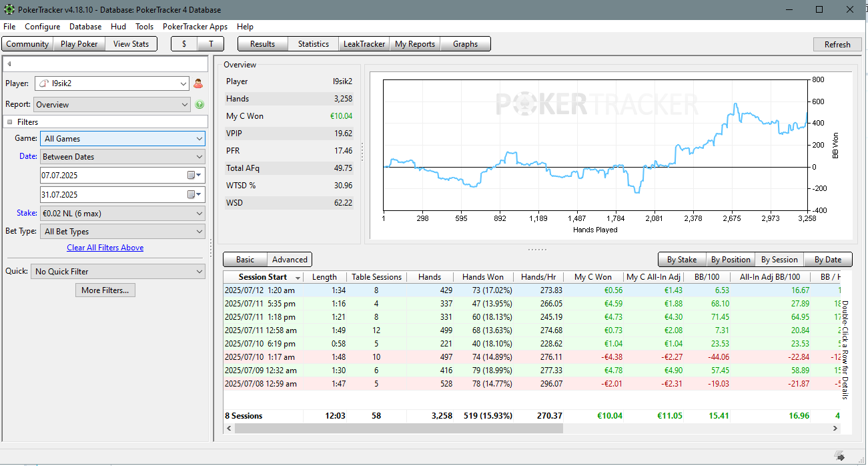868x466 pixels.
Task: Click the red player avatar icon beside the Player field
Action: 197,83
